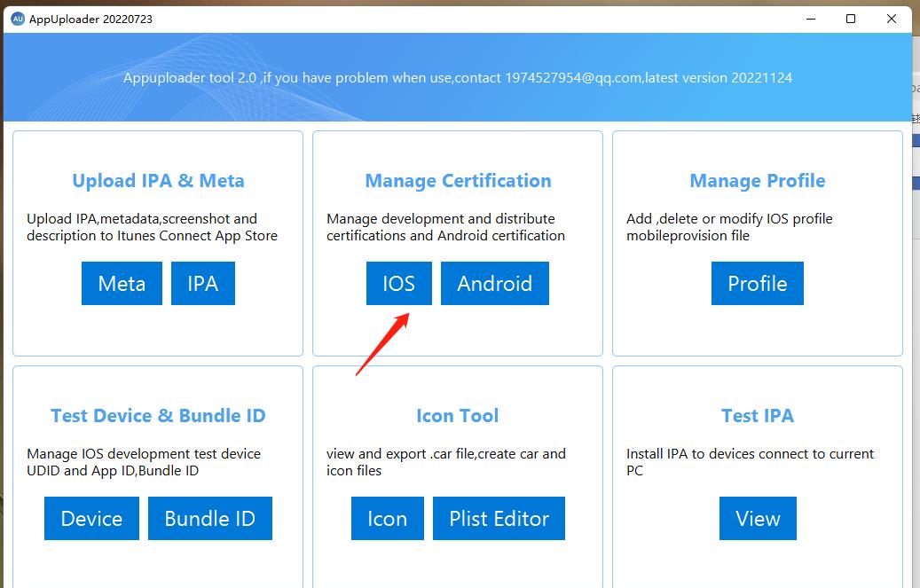Click the Manage Certification panel heading
The image size is (920, 588).
tap(457, 180)
